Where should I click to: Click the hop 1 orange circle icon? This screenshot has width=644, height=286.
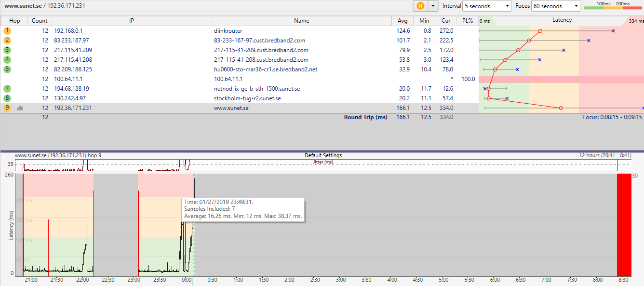pos(7,31)
